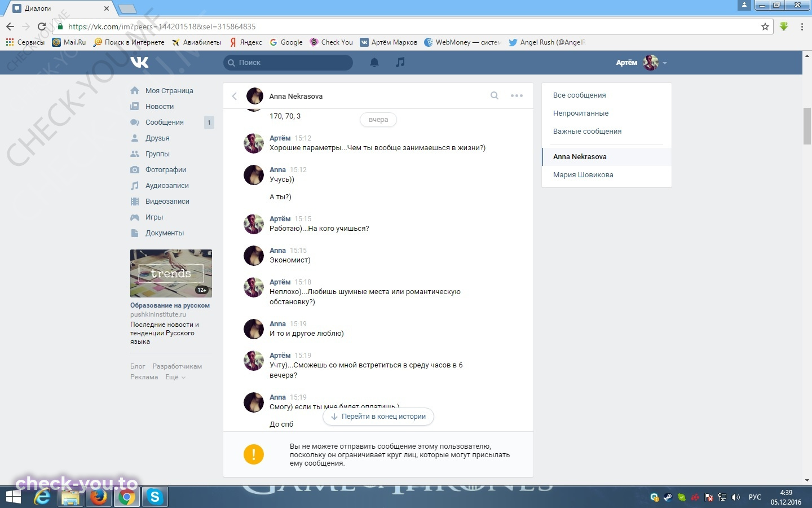Open the Реклама footer link
The height and width of the screenshot is (508, 812).
click(144, 377)
